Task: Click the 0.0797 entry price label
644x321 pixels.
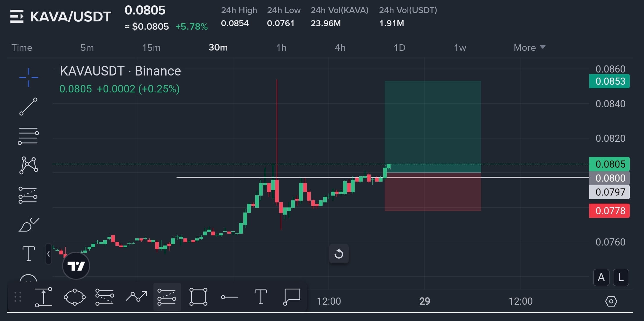Action: [x=609, y=192]
